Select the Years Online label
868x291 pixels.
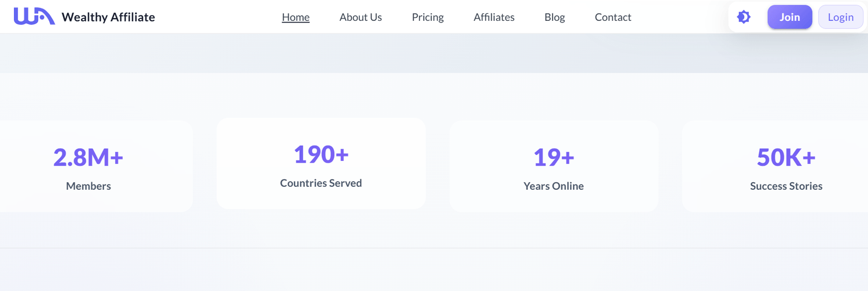click(x=554, y=186)
